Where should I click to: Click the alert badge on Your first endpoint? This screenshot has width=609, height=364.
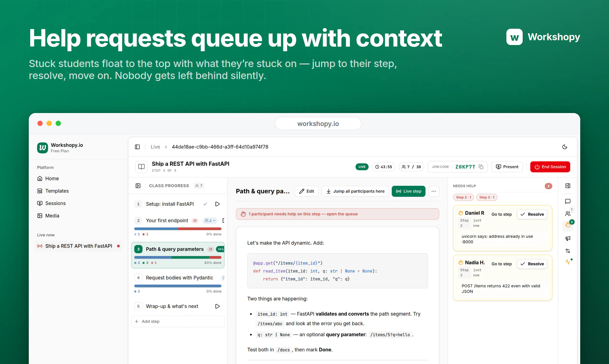click(x=195, y=221)
